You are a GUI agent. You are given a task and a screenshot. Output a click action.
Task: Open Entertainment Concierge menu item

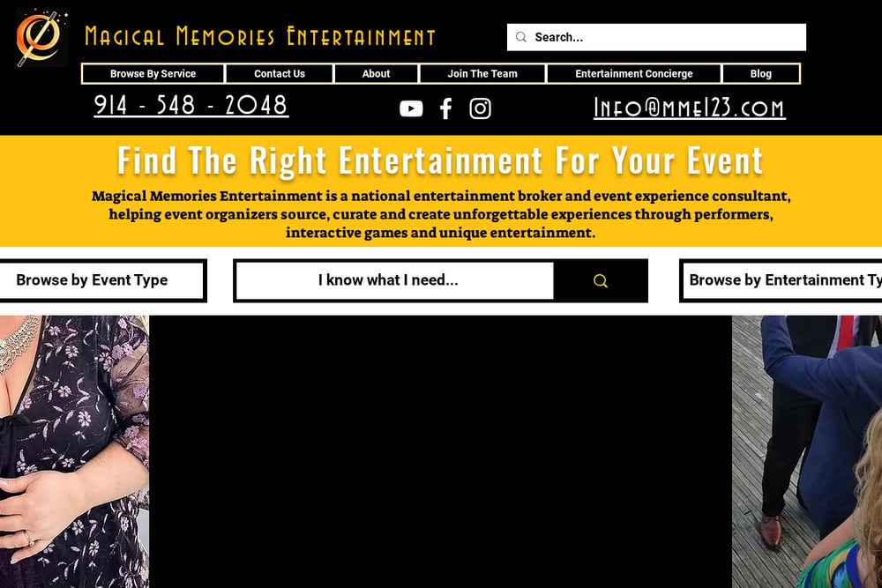tap(634, 74)
